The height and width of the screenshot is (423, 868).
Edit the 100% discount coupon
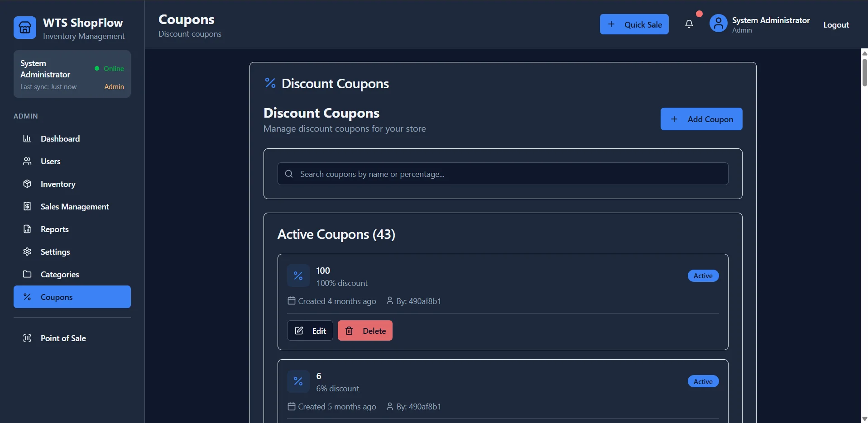[310, 331]
